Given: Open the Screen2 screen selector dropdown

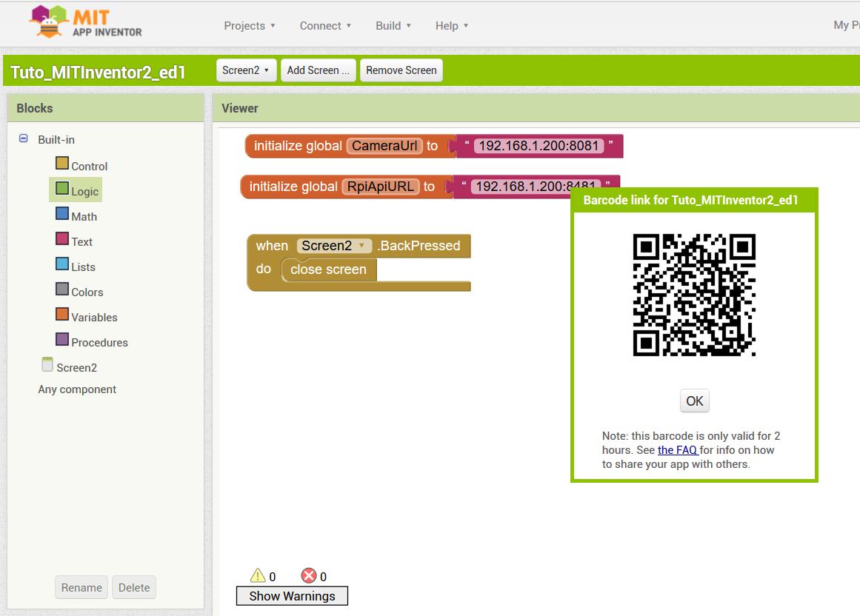Looking at the screenshot, I should [246, 70].
